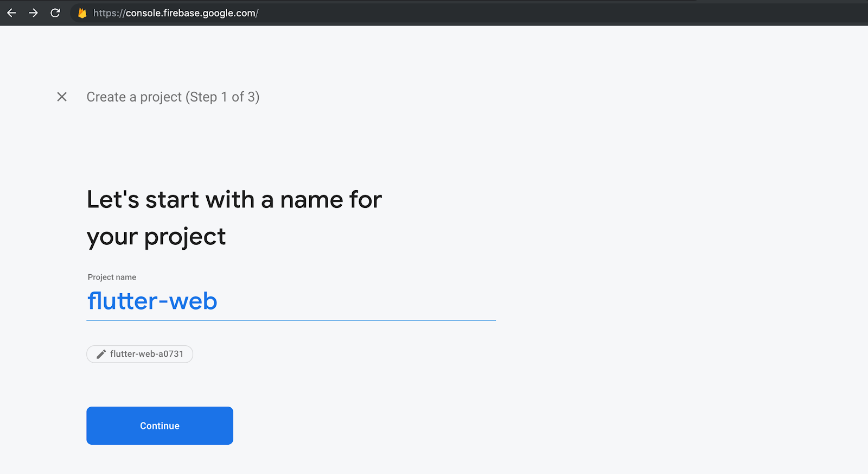Viewport: 868px width, 474px height.
Task: Close the Create a project wizard
Action: (x=62, y=97)
